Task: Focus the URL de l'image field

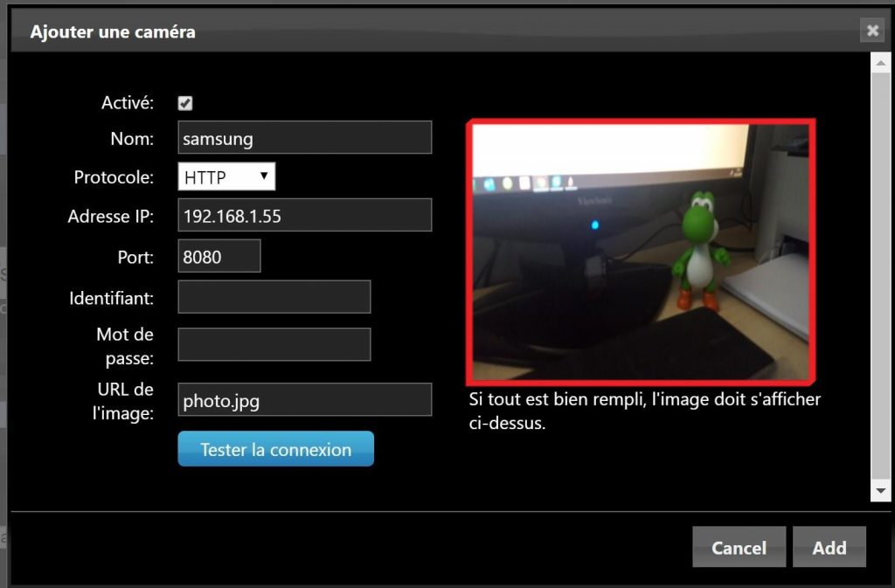Action: point(304,400)
